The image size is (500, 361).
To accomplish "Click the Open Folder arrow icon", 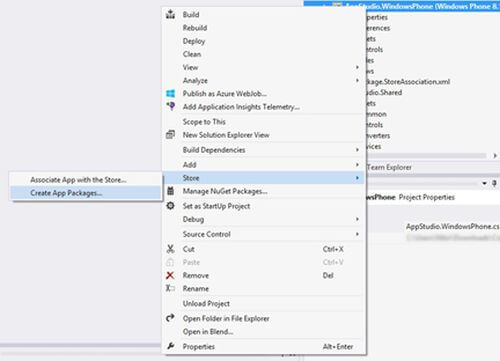I will (x=170, y=318).
